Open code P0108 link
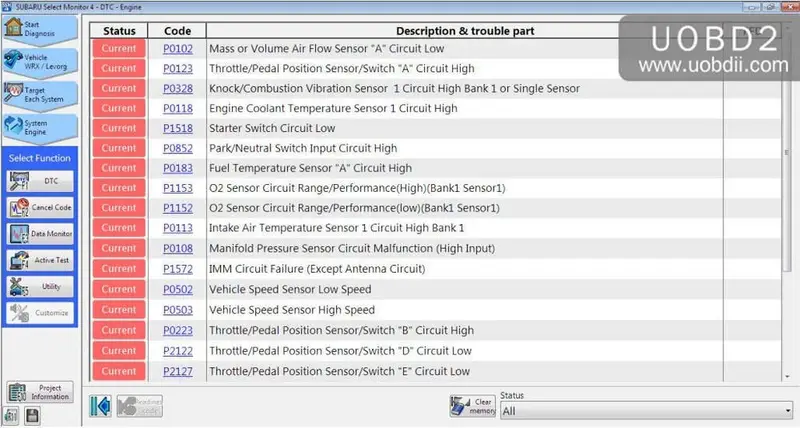 click(x=178, y=248)
